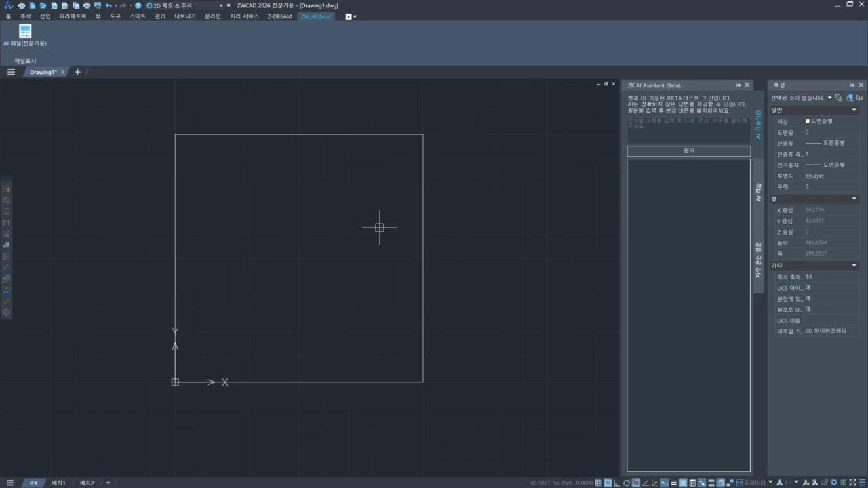The width and height of the screenshot is (868, 488).
Task: Add a new drawing tab with plus
Action: (x=77, y=72)
